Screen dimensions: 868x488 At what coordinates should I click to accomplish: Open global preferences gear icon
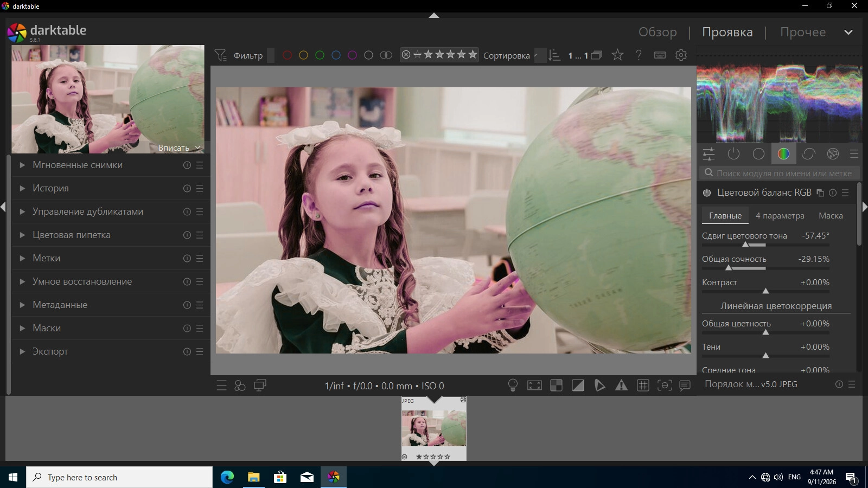pyautogui.click(x=681, y=55)
